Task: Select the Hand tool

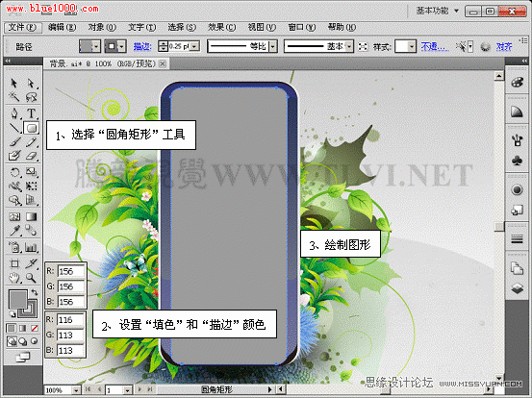Action: coord(13,278)
